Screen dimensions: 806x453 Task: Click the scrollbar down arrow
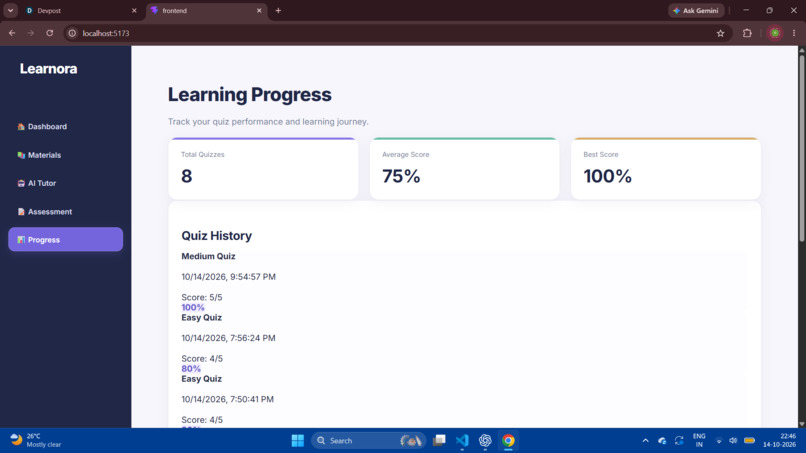(801, 424)
